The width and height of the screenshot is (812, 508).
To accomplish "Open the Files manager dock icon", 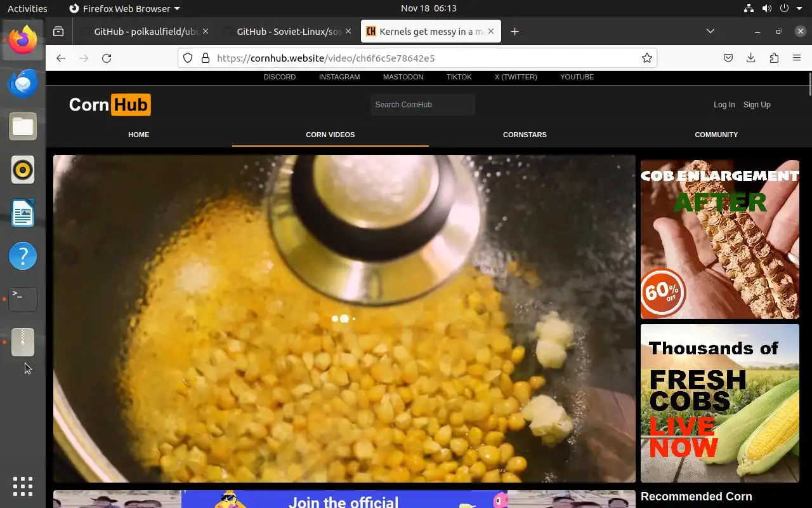I will pos(23,126).
